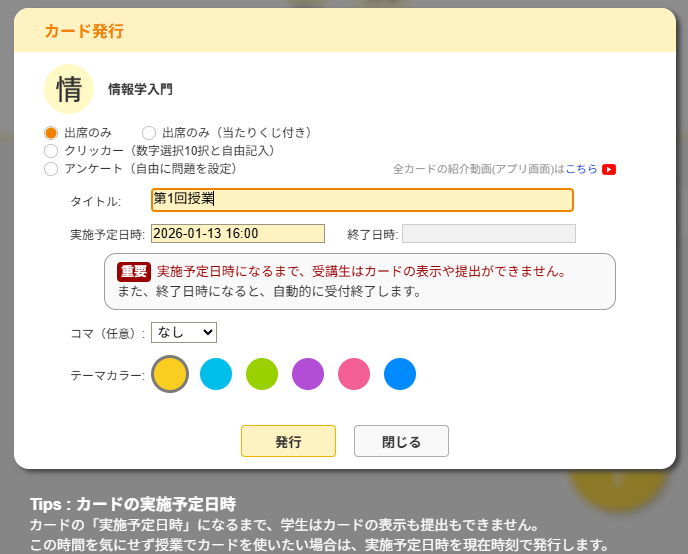This screenshot has width=688, height=554.
Task: Pick the pink theme color
Action: coord(354,374)
